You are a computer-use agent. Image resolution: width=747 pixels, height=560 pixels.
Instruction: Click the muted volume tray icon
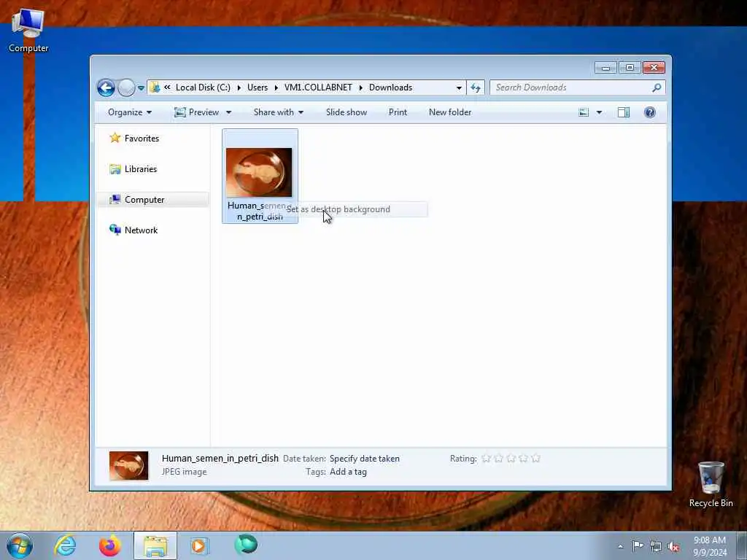coord(673,547)
